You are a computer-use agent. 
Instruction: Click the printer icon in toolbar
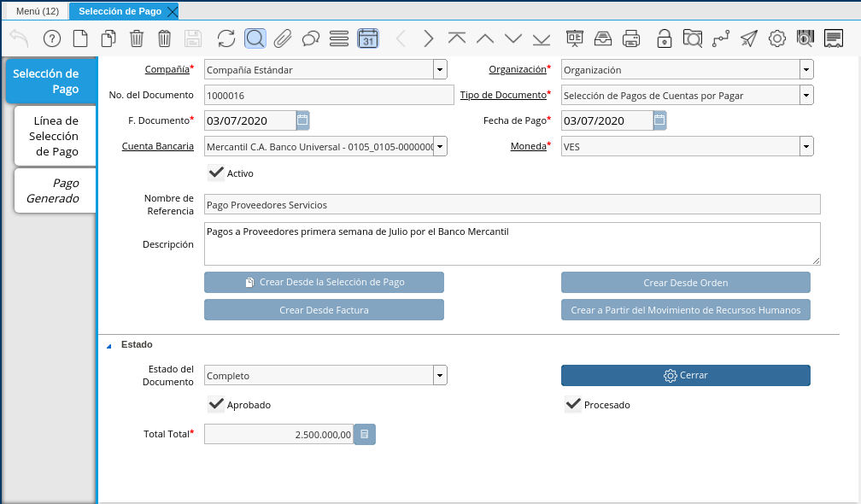click(x=631, y=38)
